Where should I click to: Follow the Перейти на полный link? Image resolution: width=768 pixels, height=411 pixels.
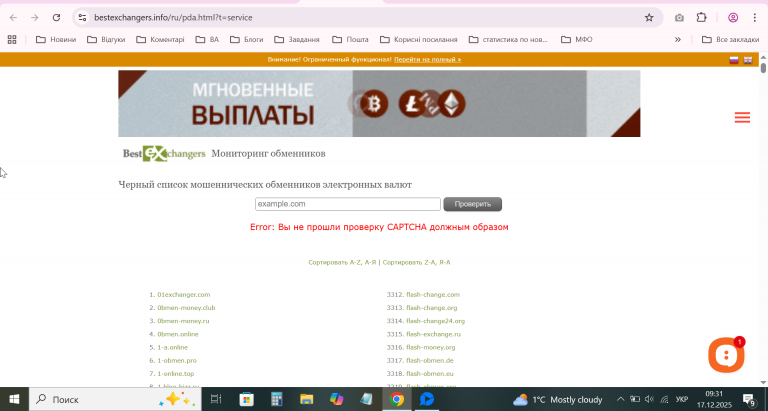pyautogui.click(x=428, y=60)
